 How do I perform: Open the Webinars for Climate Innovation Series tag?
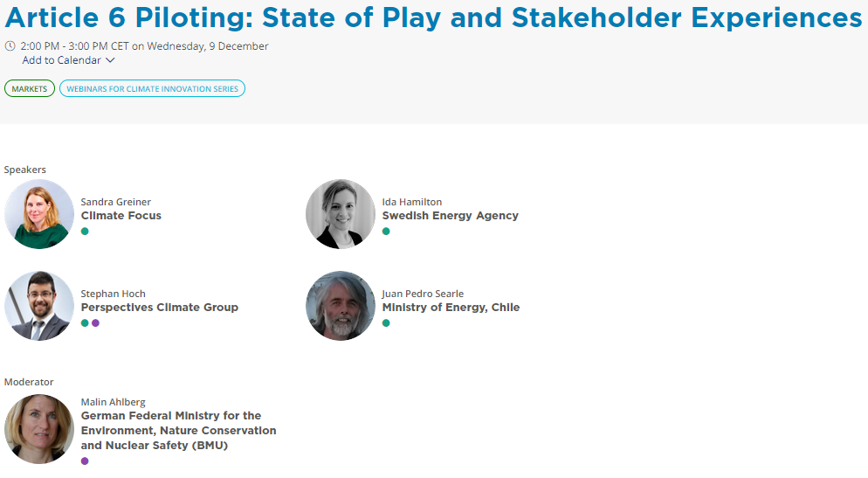point(152,88)
